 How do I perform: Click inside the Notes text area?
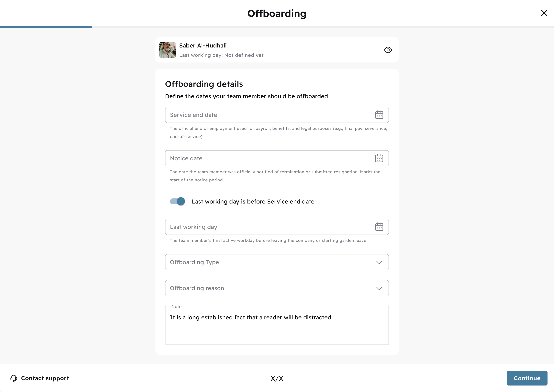277,326
